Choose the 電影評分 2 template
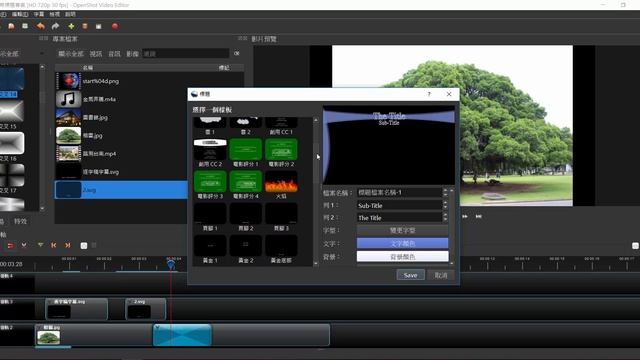This screenshot has height=360, width=640. [281, 152]
